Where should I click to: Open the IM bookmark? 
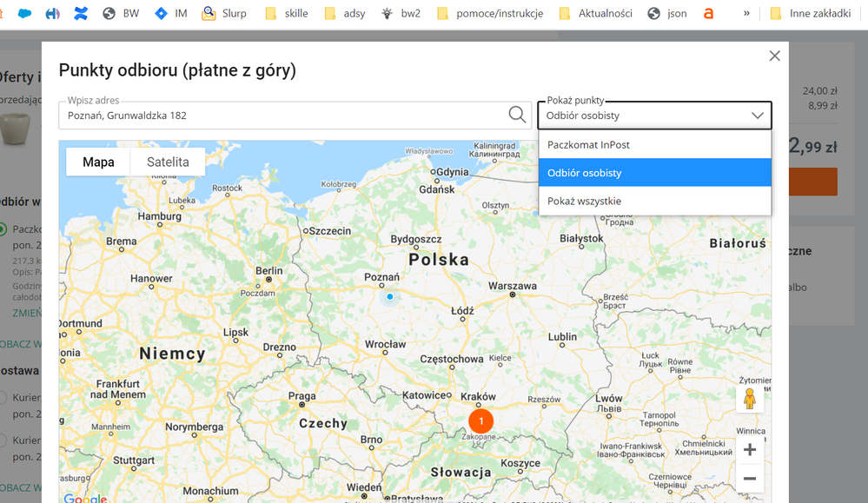[170, 13]
